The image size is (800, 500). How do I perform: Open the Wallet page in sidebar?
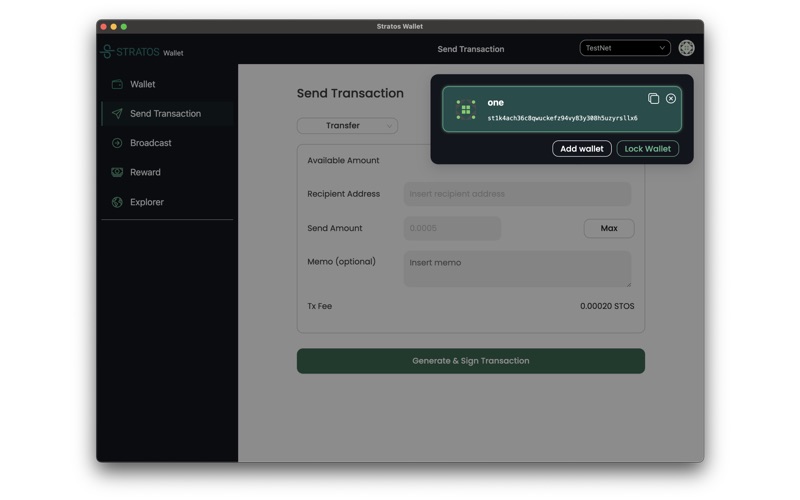[167, 84]
